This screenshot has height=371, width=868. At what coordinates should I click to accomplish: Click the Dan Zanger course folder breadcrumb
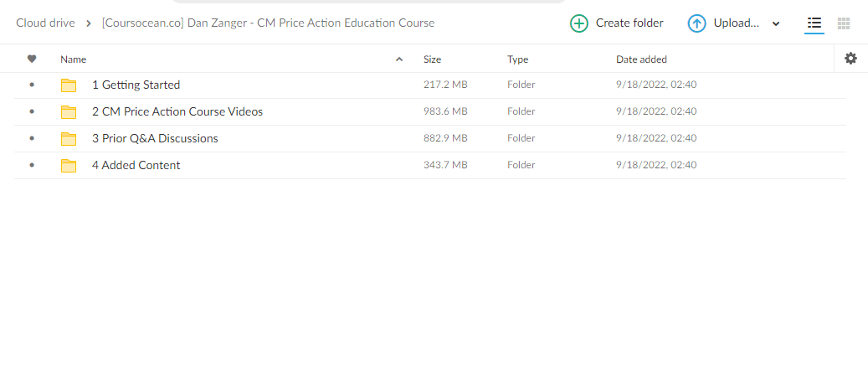click(269, 23)
